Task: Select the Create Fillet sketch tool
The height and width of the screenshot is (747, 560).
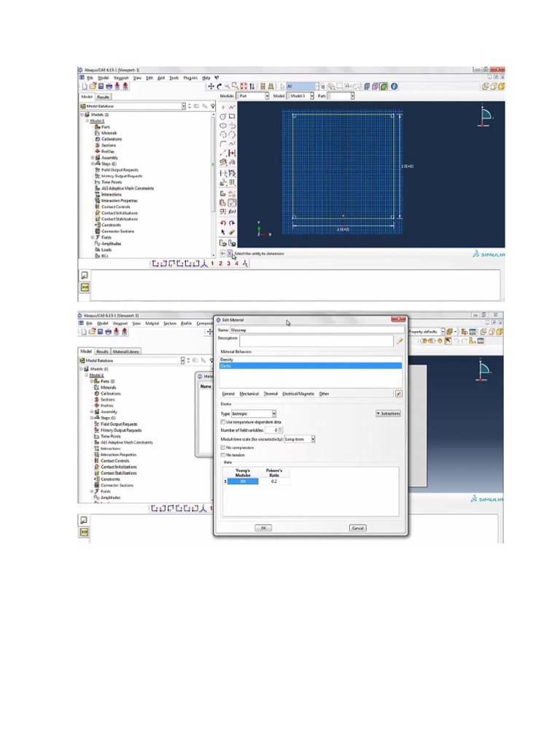Action: (x=223, y=144)
